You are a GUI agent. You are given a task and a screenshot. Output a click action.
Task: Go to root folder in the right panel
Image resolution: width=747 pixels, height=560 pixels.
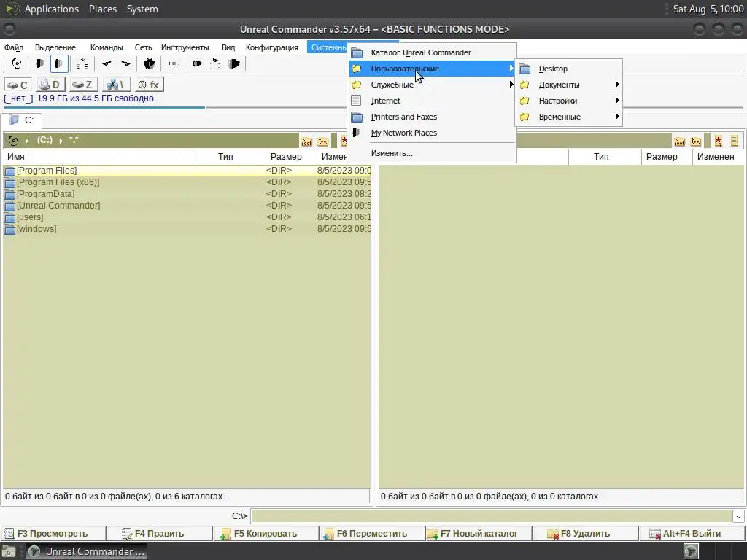pyautogui.click(x=680, y=141)
